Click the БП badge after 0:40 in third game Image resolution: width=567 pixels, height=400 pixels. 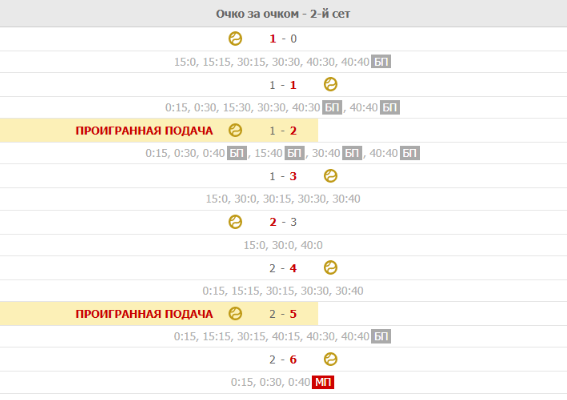[237, 153]
